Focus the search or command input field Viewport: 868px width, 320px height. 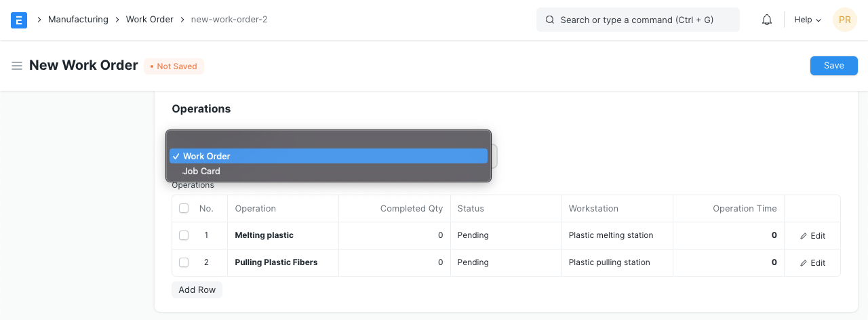pyautogui.click(x=644, y=20)
